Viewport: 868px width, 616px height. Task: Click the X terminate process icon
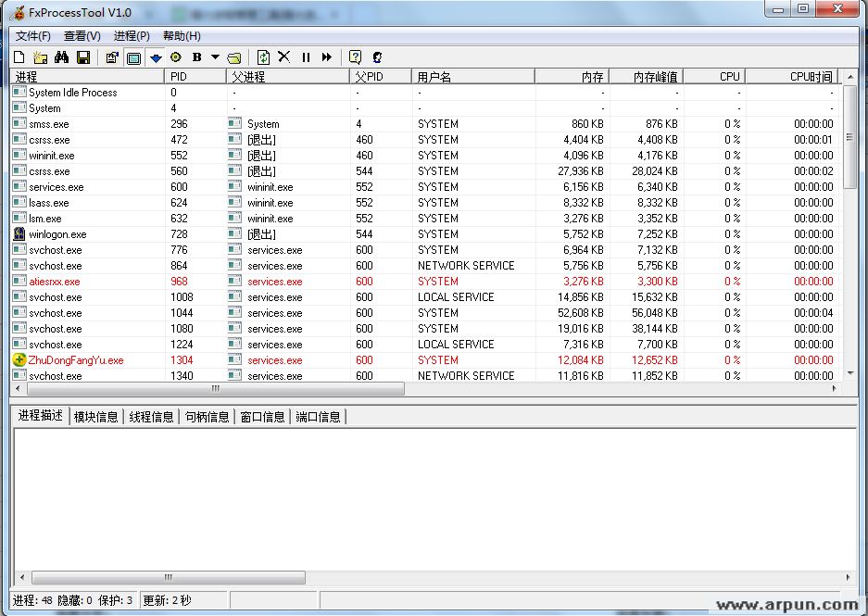click(284, 57)
